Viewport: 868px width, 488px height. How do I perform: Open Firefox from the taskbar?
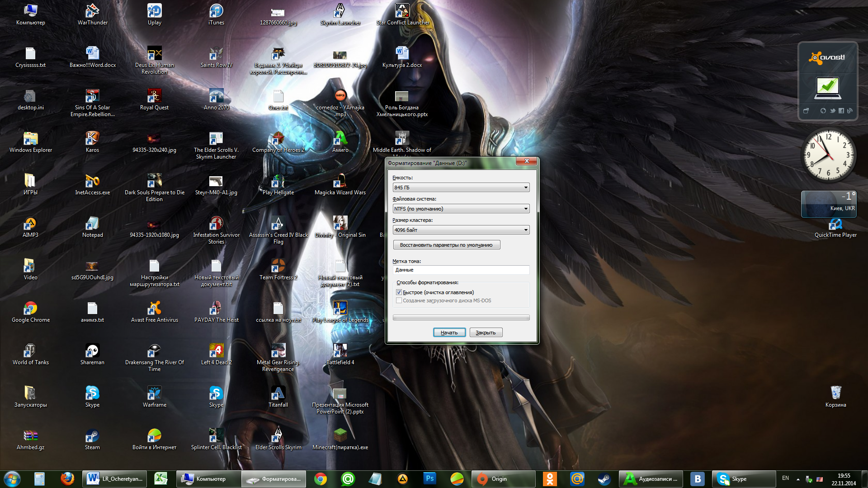67,479
